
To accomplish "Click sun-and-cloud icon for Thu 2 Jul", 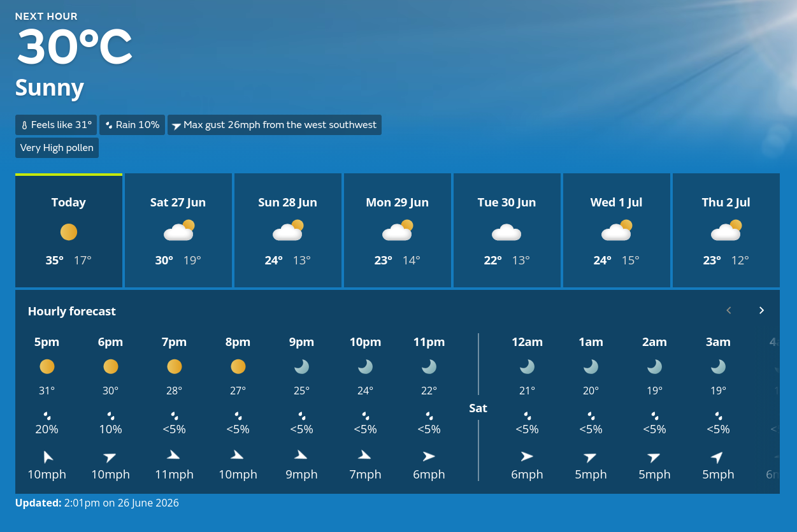I will tap(727, 230).
